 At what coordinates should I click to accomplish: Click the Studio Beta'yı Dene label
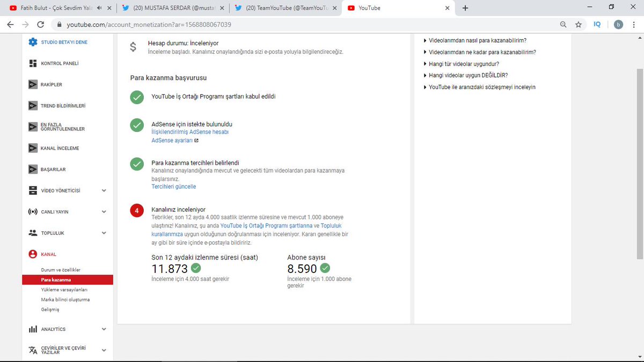pyautogui.click(x=64, y=42)
